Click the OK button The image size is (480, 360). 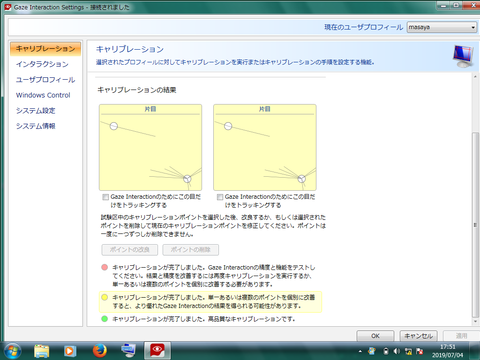pos(375,336)
